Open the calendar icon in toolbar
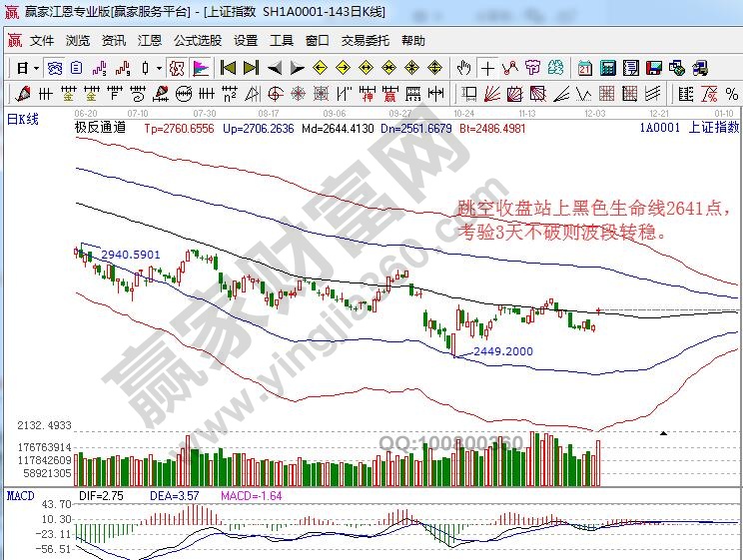 [584, 68]
